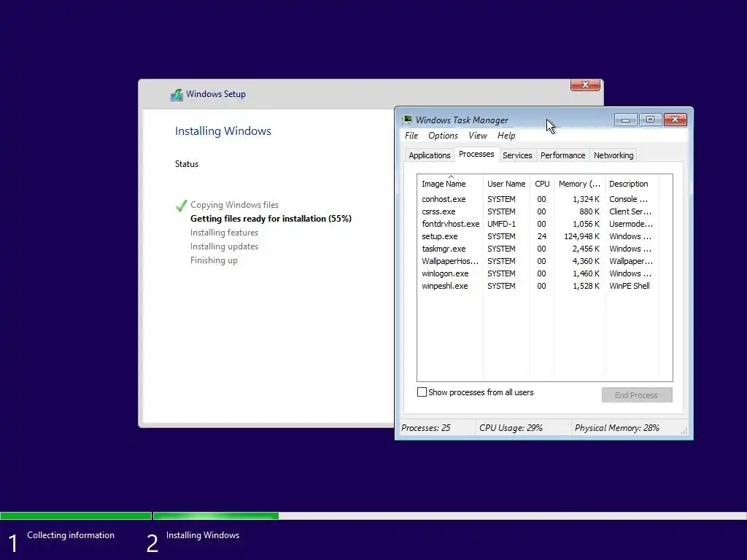
Task: Open the Performance tab
Action: point(562,155)
